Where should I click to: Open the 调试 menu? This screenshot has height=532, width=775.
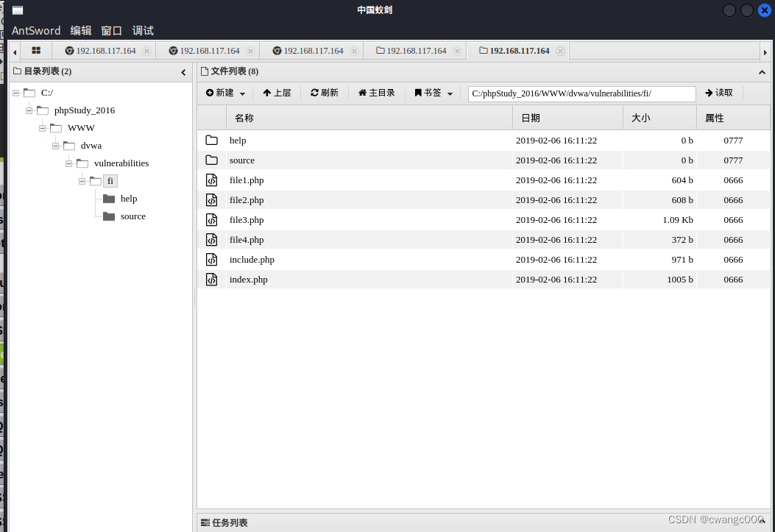pyautogui.click(x=143, y=31)
